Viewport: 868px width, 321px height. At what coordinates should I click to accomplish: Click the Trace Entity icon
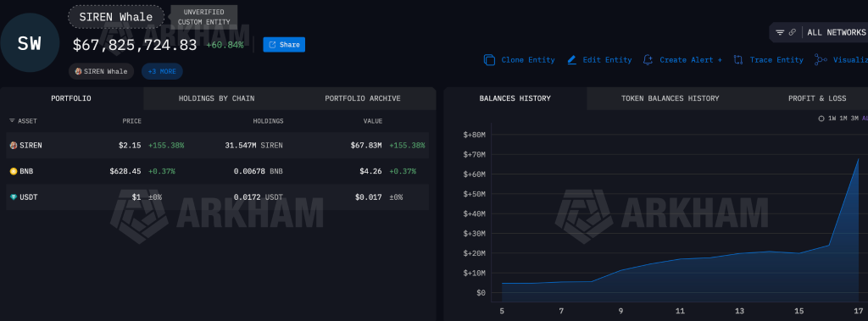[x=738, y=60]
